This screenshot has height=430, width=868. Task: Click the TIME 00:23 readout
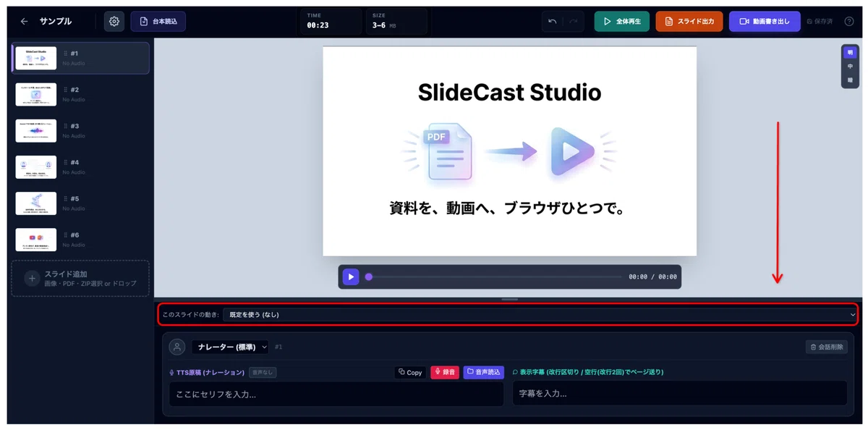(x=330, y=22)
